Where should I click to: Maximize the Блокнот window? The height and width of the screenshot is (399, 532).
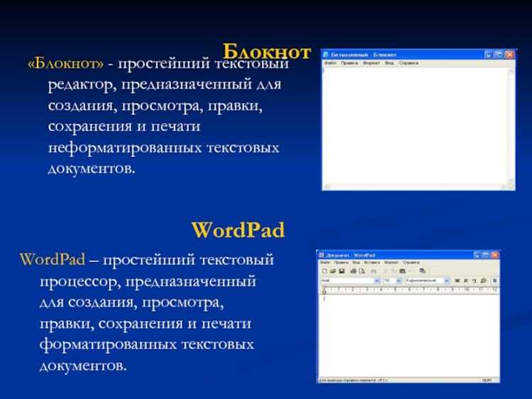click(499, 55)
